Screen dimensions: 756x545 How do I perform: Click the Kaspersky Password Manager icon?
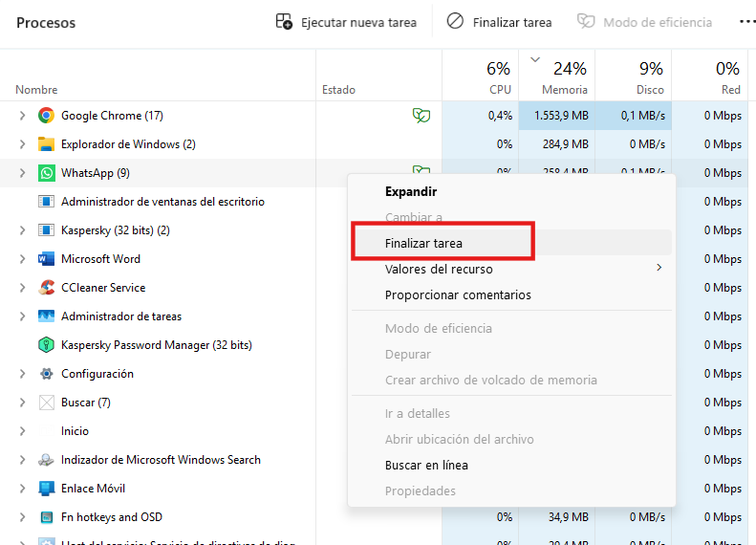tap(46, 345)
